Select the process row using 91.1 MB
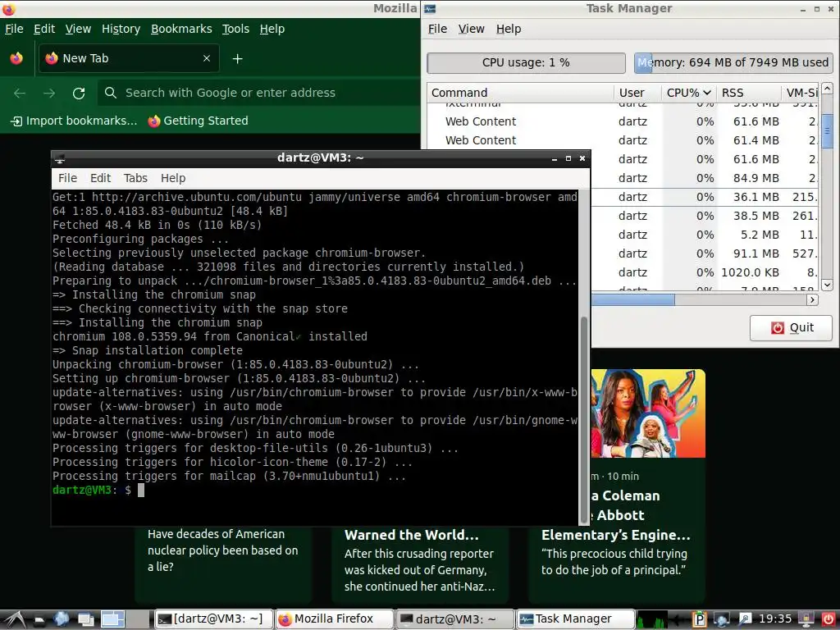 pyautogui.click(x=705, y=254)
